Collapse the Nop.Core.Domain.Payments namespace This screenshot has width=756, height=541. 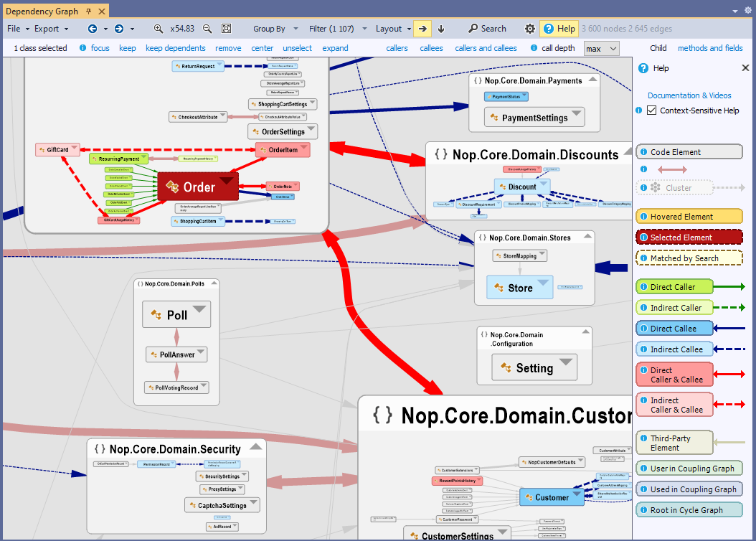pos(592,79)
